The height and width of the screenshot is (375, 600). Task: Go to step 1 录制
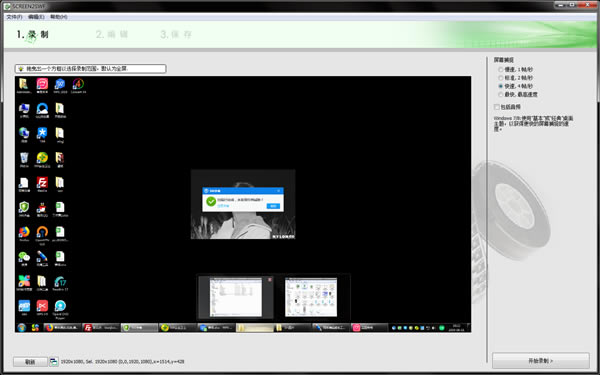click(x=33, y=34)
